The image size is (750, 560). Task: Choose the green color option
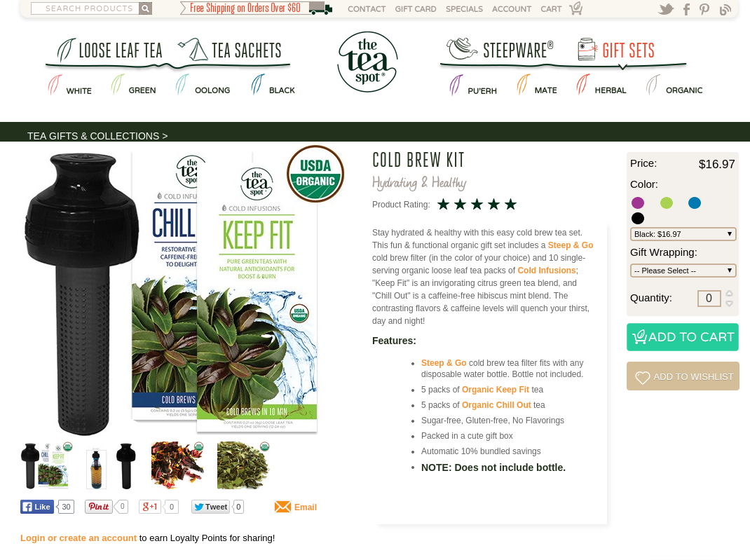click(667, 203)
